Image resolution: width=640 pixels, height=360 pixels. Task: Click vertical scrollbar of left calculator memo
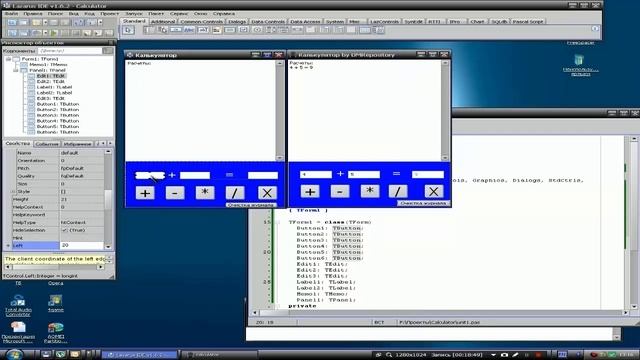click(280, 110)
